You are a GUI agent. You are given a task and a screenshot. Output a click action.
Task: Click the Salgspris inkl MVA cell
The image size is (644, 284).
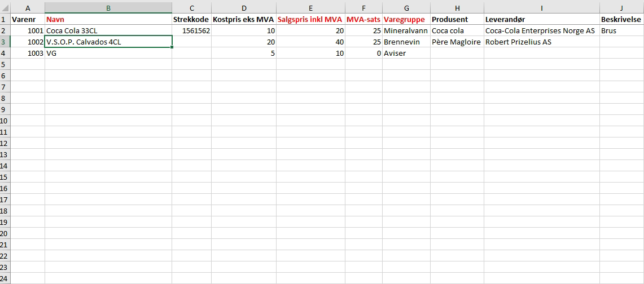[310, 19]
